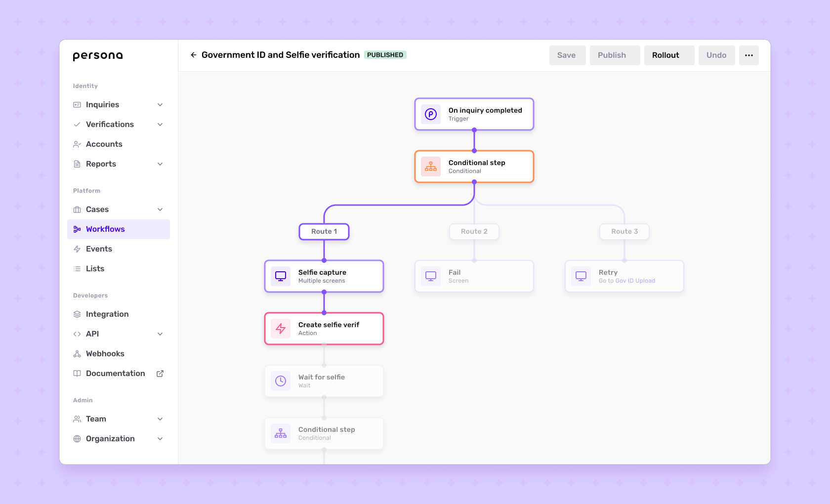Click the branching icon on Conditional step node
The image size is (830, 504).
point(430,167)
